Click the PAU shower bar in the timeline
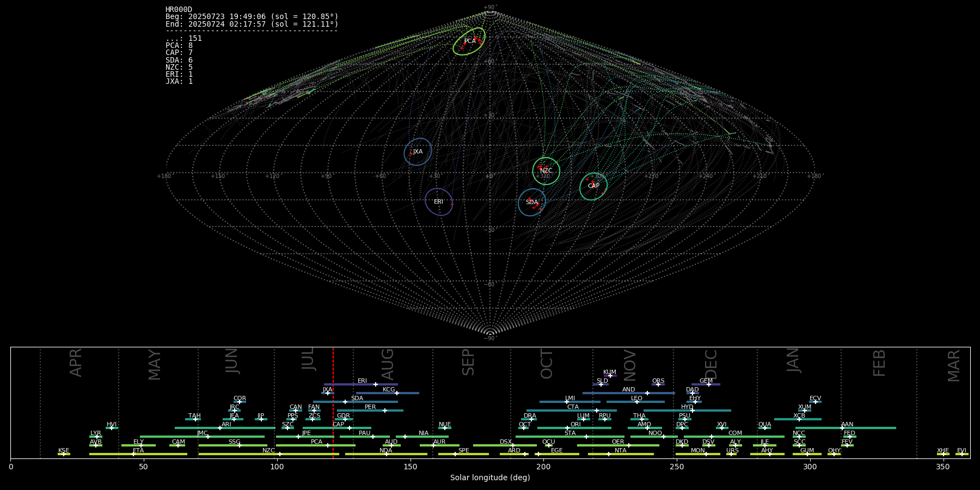The width and height of the screenshot is (980, 490). click(365, 437)
